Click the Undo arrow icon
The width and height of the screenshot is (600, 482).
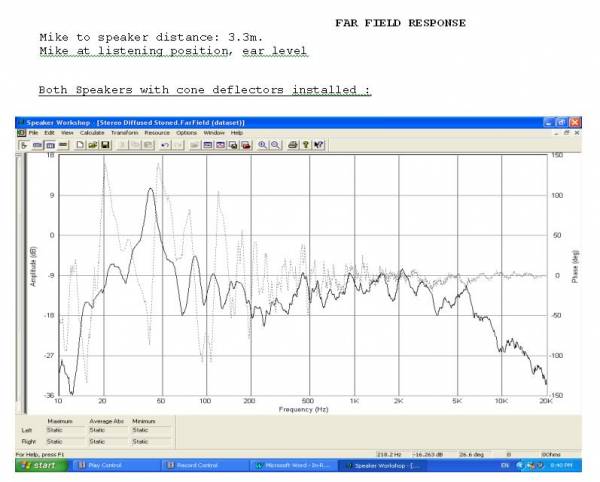pos(165,145)
